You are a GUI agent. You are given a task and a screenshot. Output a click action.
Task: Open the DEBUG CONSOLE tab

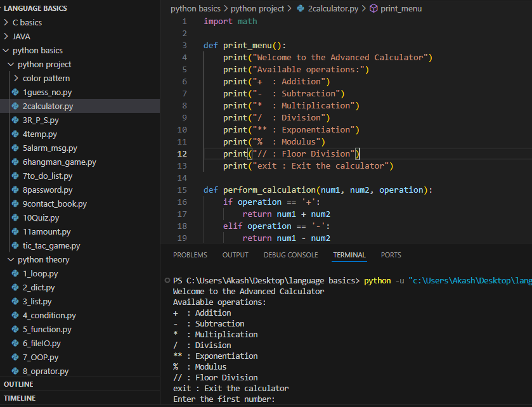tap(290, 255)
